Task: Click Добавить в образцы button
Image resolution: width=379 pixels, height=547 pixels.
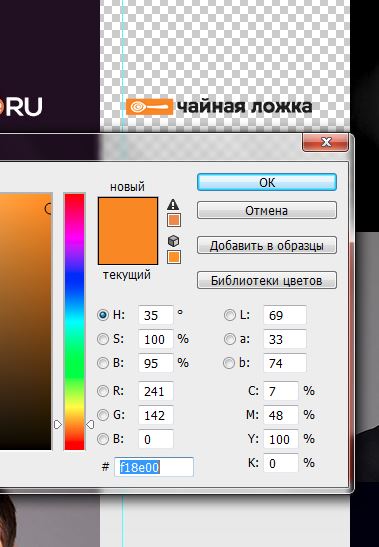Action: 267,245
